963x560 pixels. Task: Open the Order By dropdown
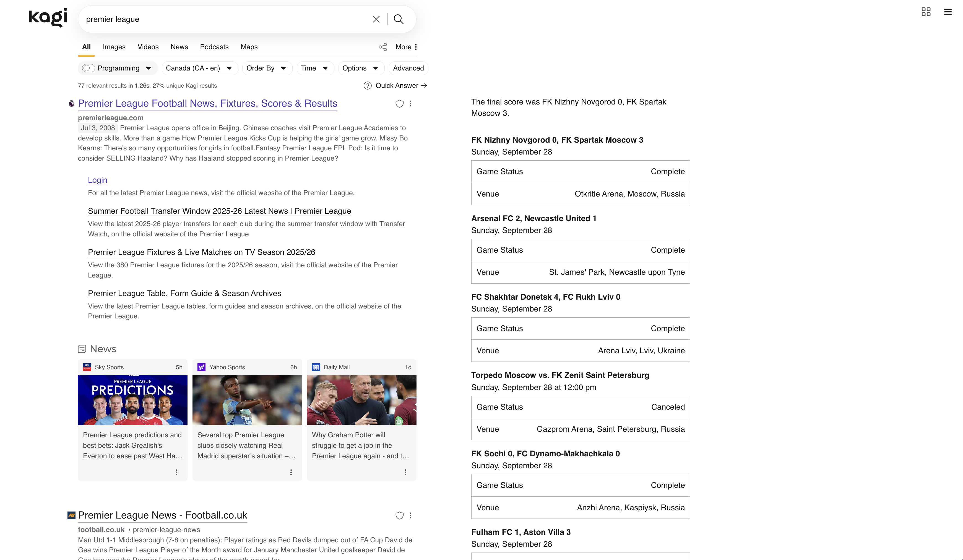coord(266,68)
